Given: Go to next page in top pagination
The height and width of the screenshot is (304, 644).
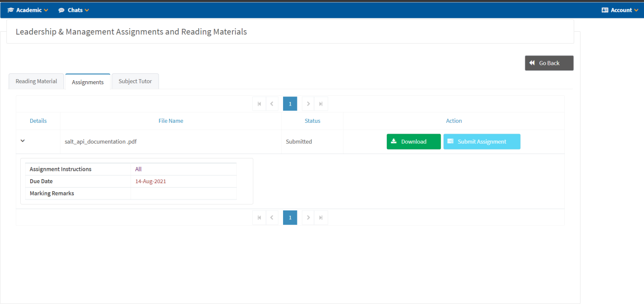Looking at the screenshot, I should point(308,104).
